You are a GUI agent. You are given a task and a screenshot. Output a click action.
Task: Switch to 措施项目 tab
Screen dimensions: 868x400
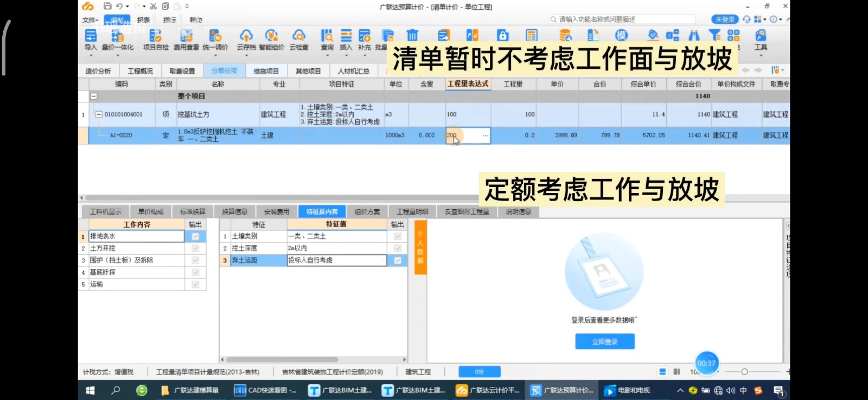pyautogui.click(x=266, y=71)
